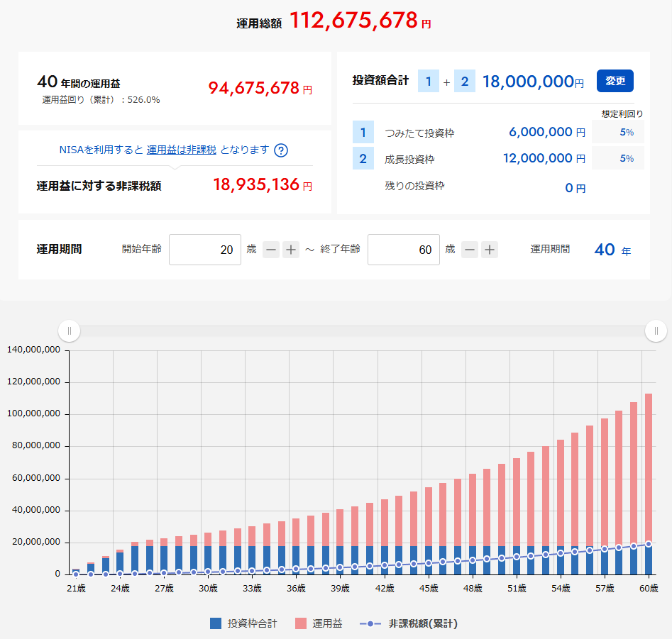Grab the left chart range slider handle

(x=69, y=330)
